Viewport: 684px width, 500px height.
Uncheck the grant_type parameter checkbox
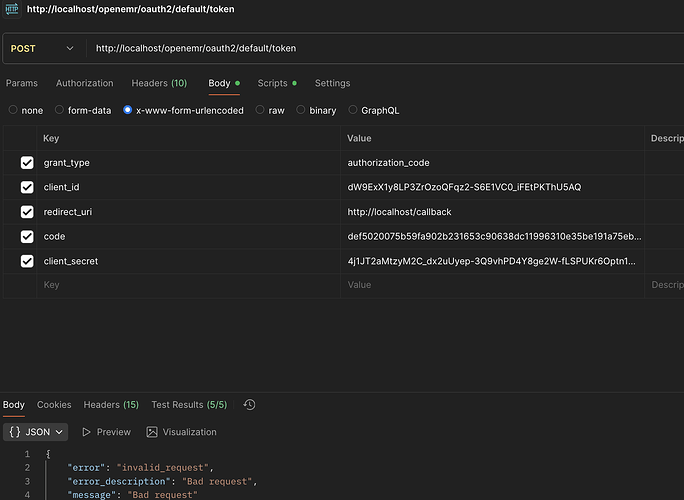[x=27, y=162]
